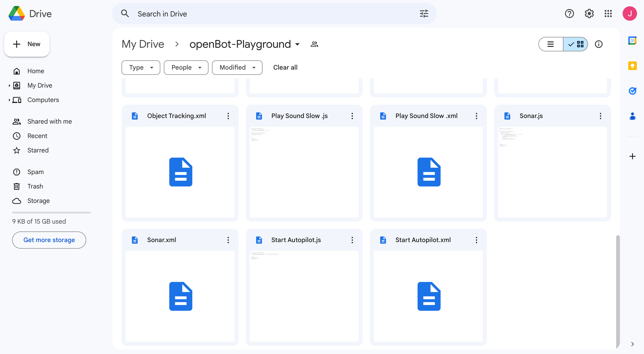Open Sonar.xml thumbnail
Viewport: 644px width, 354px height.
[x=180, y=296]
